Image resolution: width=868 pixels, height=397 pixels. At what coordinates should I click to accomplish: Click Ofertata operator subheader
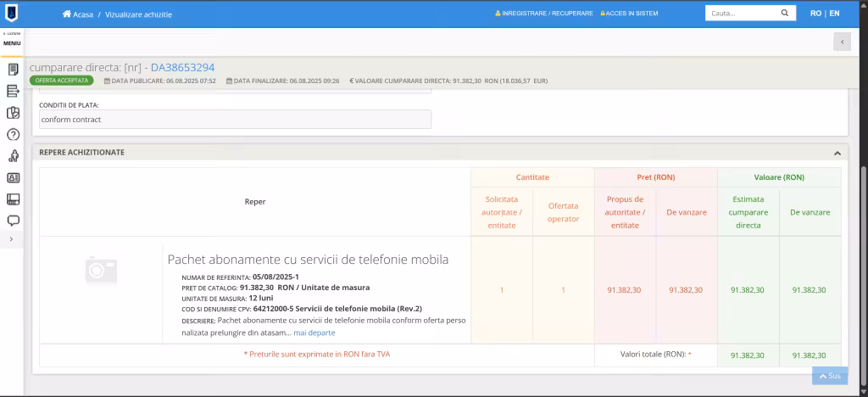click(563, 212)
